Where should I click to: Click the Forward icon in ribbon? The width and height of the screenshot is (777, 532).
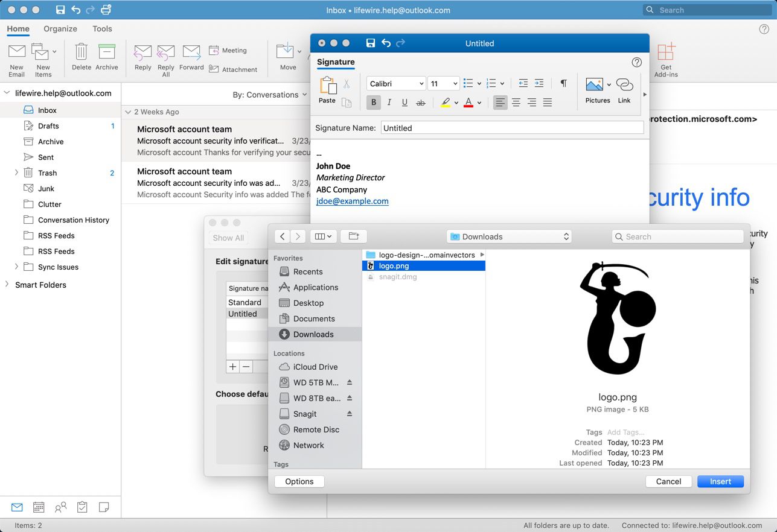[191, 52]
